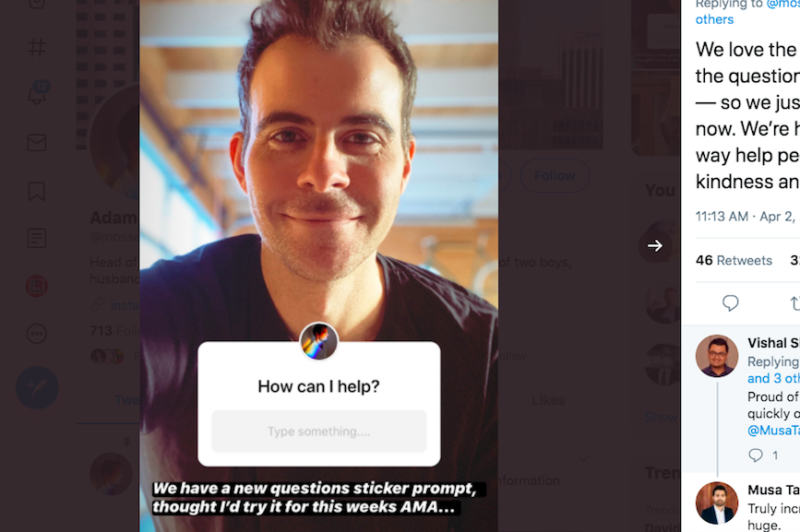Open Notifications bell with 12 badge
The image size is (800, 532).
pyautogui.click(x=37, y=93)
